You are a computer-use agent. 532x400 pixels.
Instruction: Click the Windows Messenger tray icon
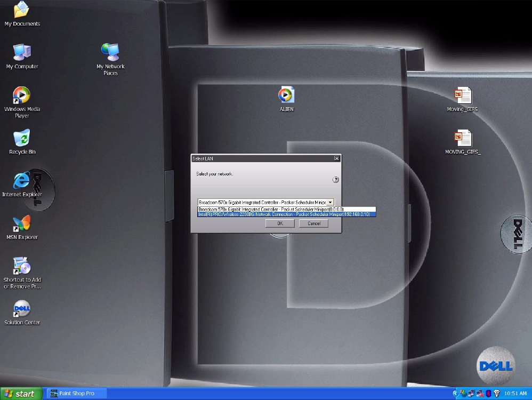(x=463, y=393)
